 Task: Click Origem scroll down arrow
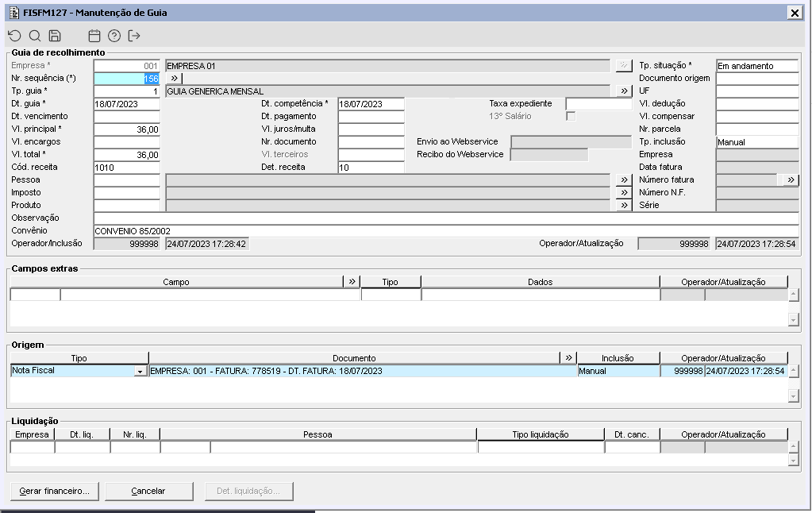[x=793, y=396]
